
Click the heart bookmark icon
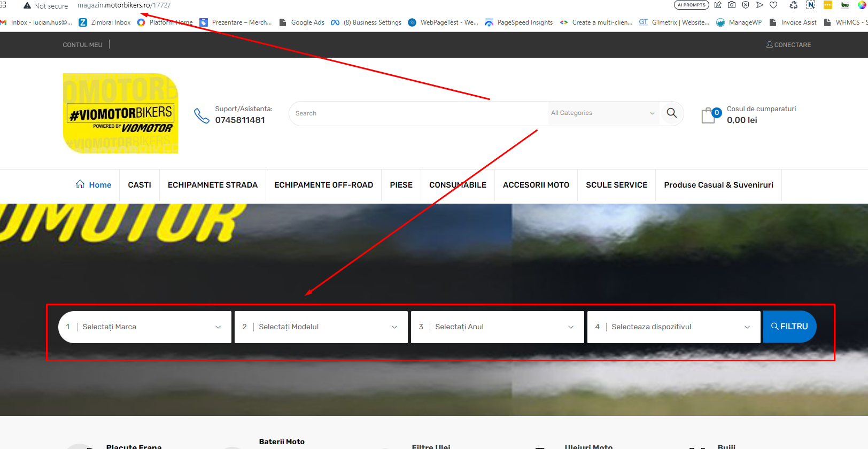coord(773,5)
